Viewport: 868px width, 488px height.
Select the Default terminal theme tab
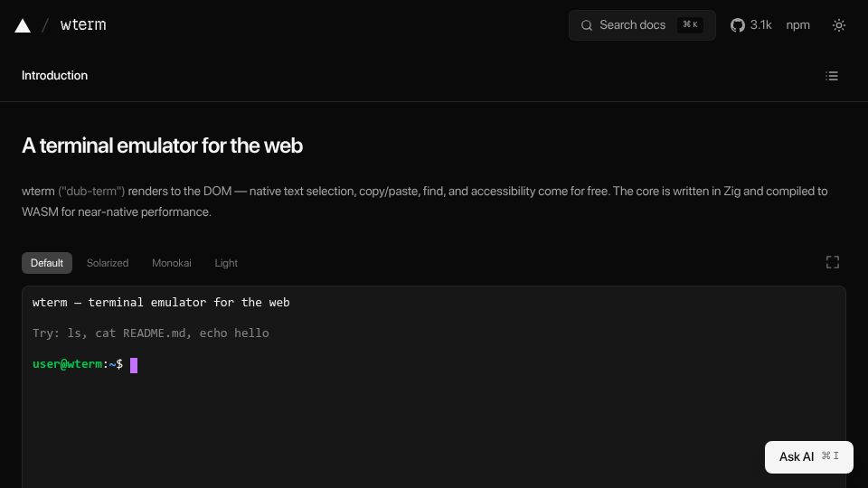[x=47, y=263]
